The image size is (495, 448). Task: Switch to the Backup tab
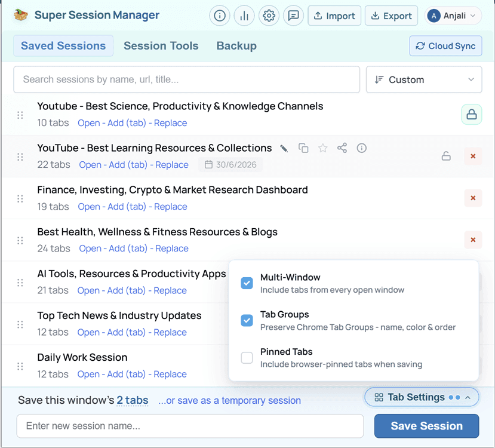(x=236, y=46)
